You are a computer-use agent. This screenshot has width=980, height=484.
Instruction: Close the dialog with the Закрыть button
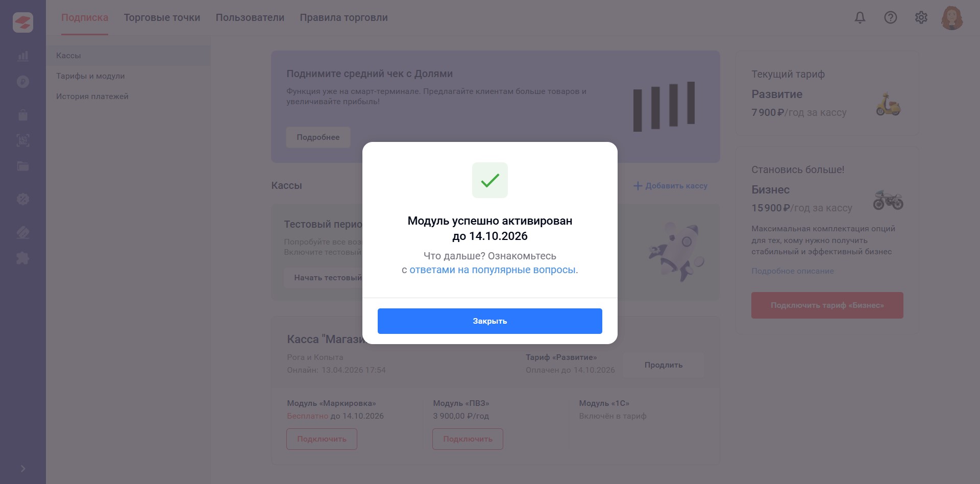click(x=490, y=321)
